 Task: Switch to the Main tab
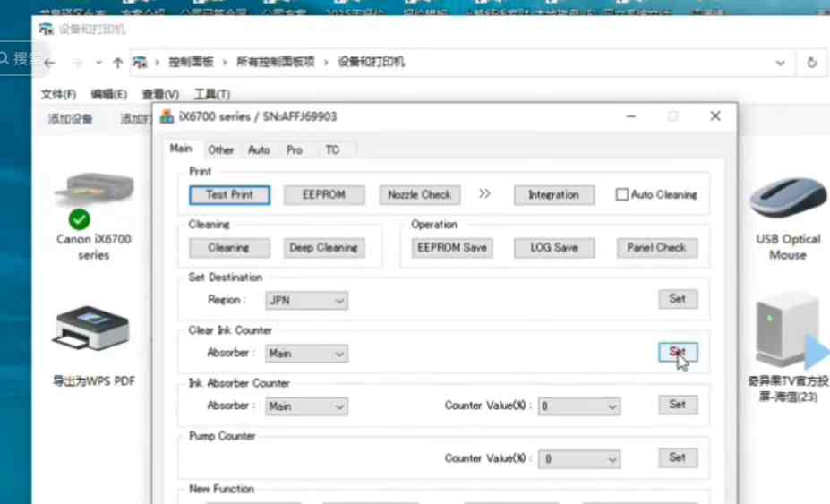pyautogui.click(x=181, y=149)
